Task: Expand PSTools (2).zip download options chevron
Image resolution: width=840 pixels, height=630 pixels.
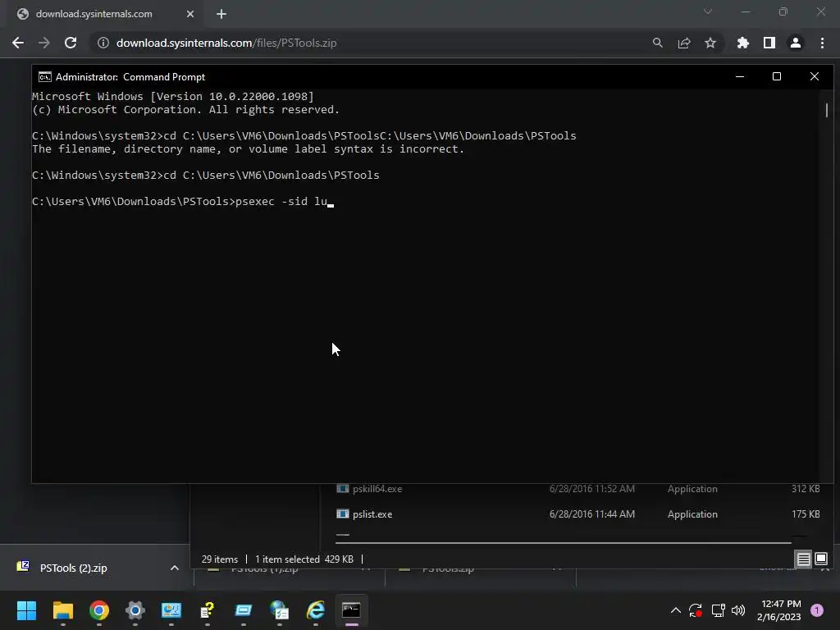Action: pos(174,568)
